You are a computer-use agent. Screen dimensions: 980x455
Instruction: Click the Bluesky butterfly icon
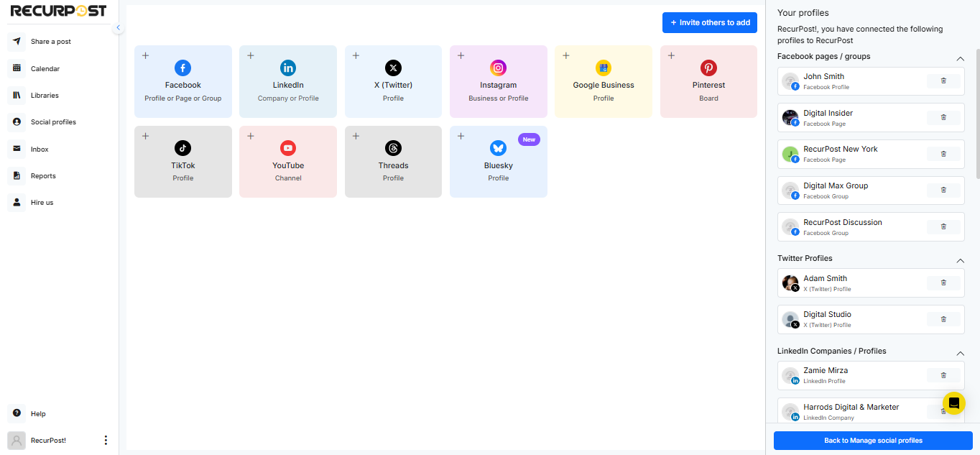point(499,148)
